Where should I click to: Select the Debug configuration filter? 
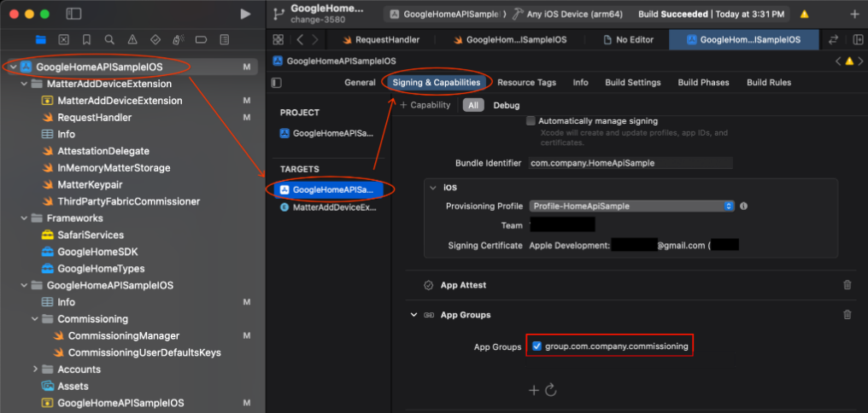click(x=506, y=105)
